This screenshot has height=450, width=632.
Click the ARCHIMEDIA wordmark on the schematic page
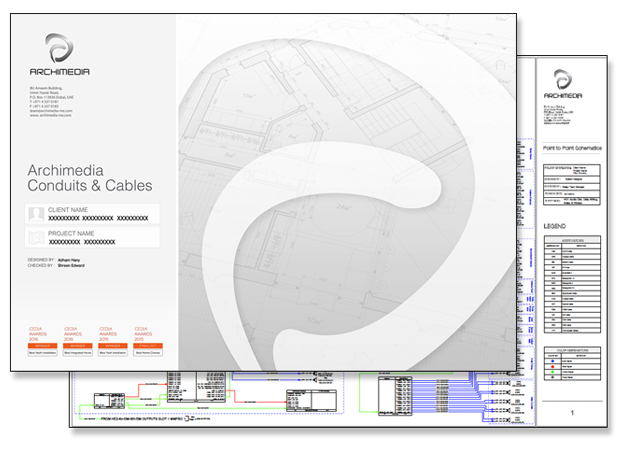click(x=563, y=96)
